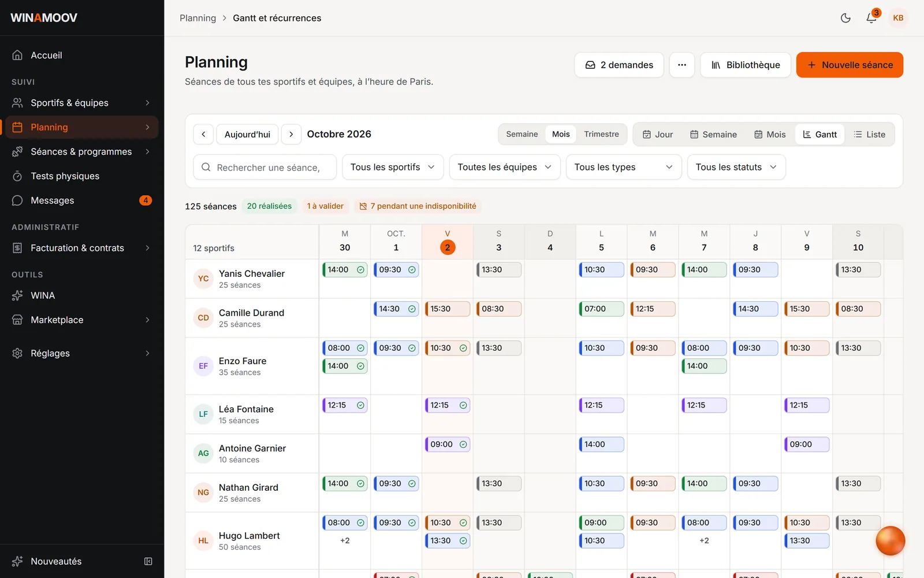
Task: Expand Sportifs & équipes sidebar chevron
Action: (x=147, y=103)
